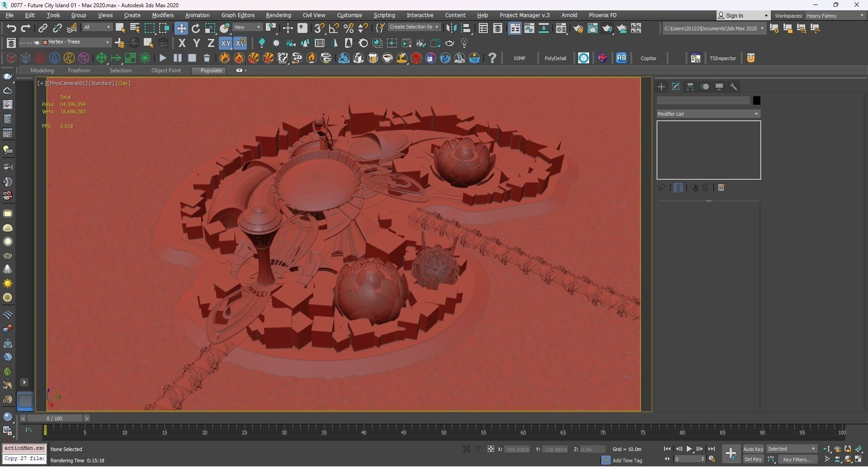Switch to the Object Paint ribbon tab
This screenshot has height=470, width=868.
pos(166,70)
